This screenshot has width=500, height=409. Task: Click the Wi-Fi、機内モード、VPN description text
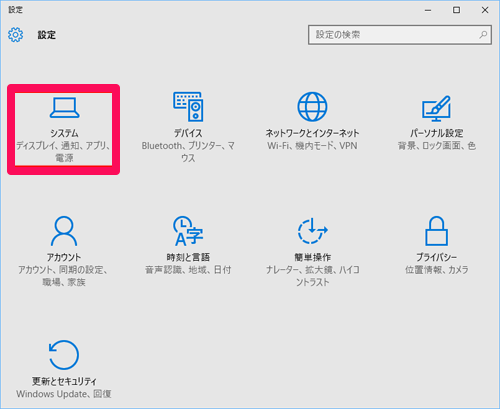coord(312,146)
